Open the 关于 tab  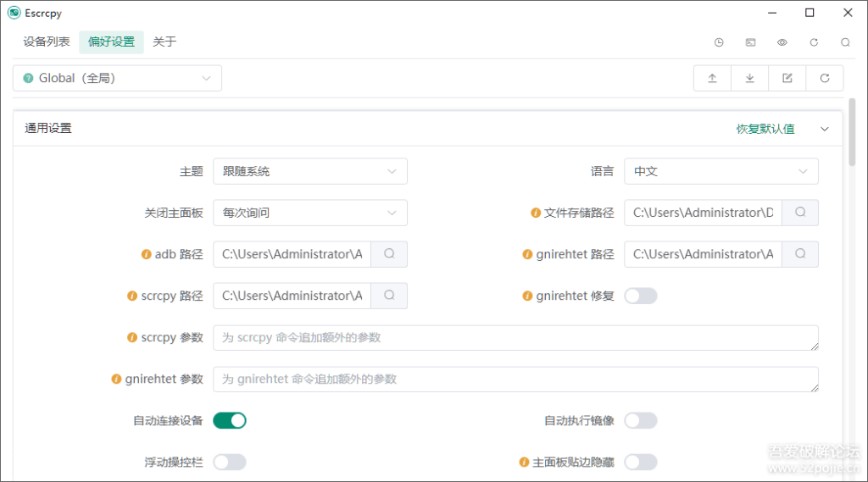pos(164,42)
